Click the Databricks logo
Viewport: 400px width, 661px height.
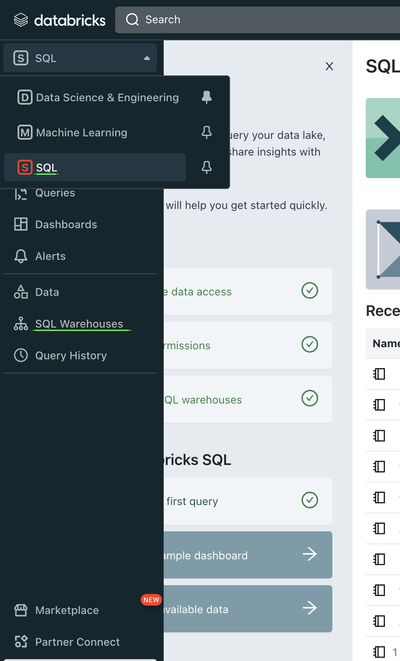59,20
